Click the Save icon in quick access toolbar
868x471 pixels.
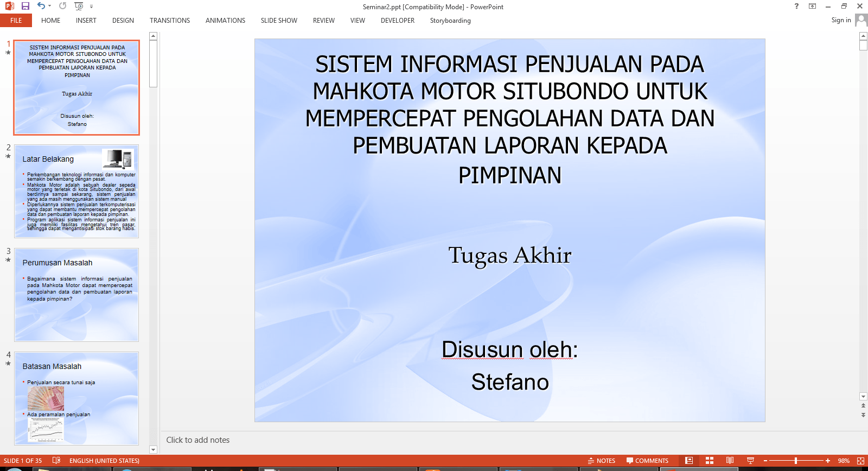tap(25, 6)
